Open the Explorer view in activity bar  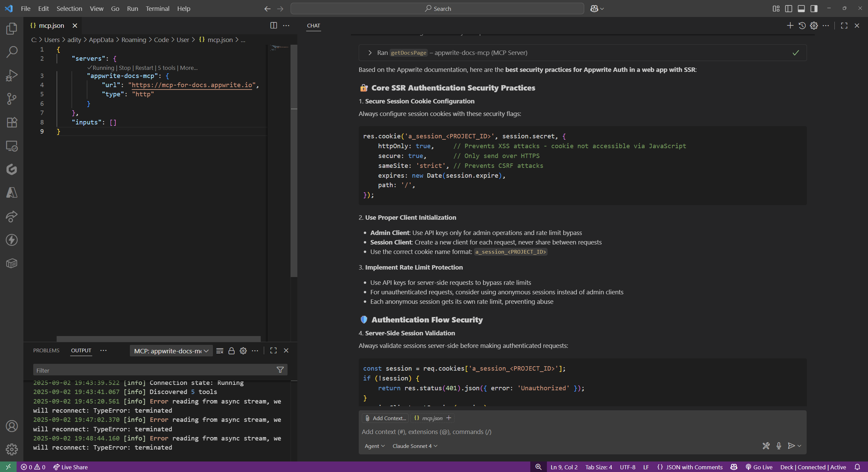[x=12, y=28]
